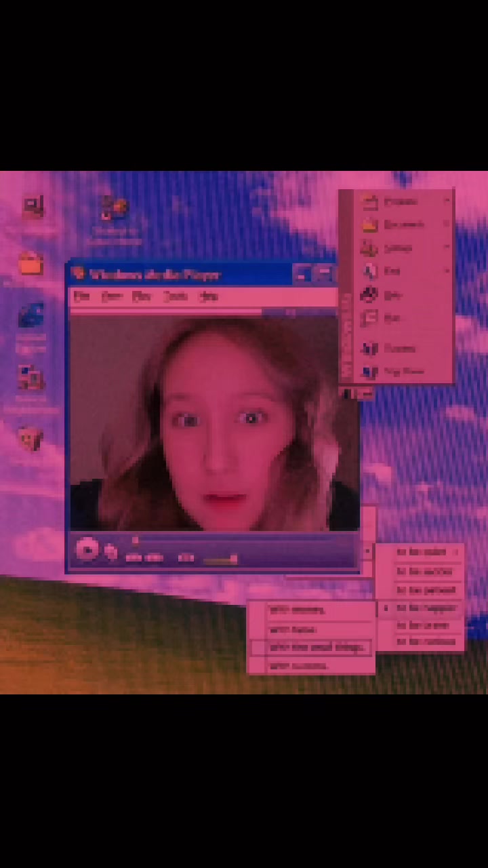This screenshot has height=868, width=488.
Task: Click the Programs icon in Start menu
Action: click(x=369, y=201)
